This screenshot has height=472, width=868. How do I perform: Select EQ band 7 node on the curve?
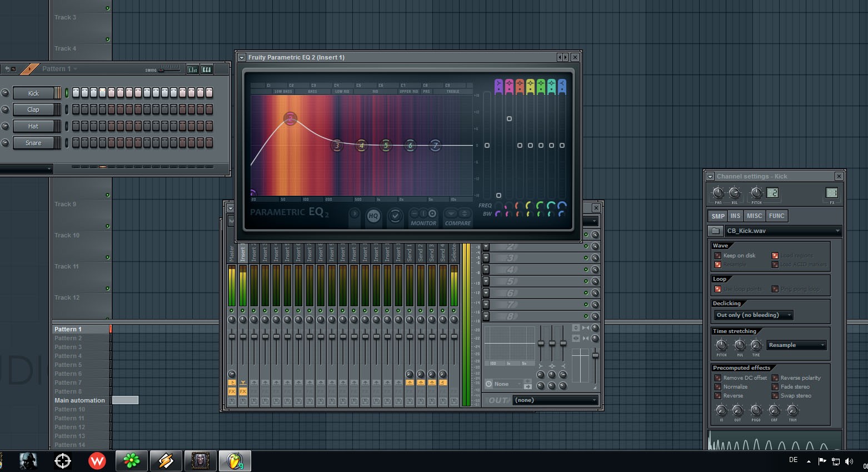click(x=435, y=146)
